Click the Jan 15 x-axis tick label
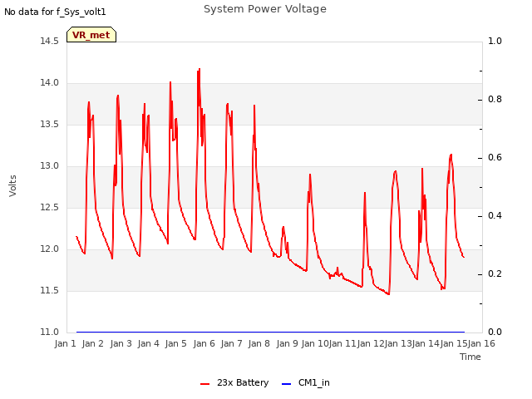The height and width of the screenshot is (399, 532). coord(454,343)
